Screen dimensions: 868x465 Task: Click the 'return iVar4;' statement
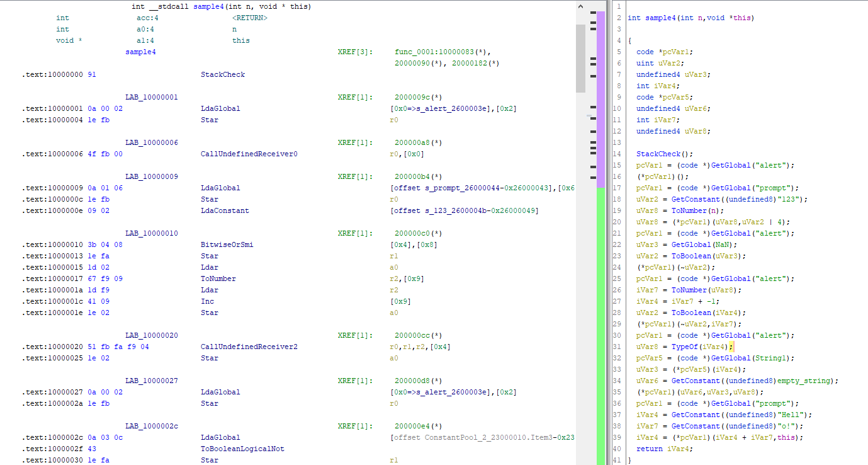click(x=663, y=449)
